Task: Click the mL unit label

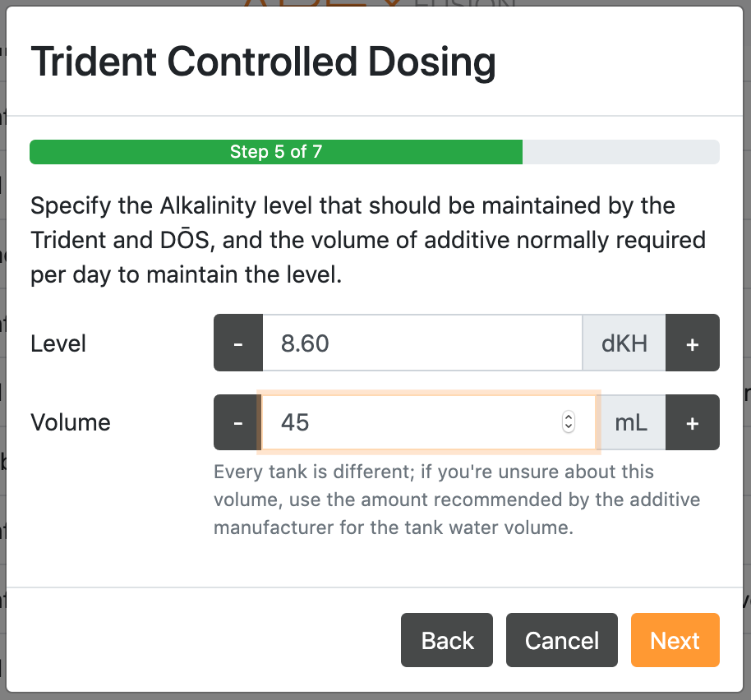Action: point(631,422)
